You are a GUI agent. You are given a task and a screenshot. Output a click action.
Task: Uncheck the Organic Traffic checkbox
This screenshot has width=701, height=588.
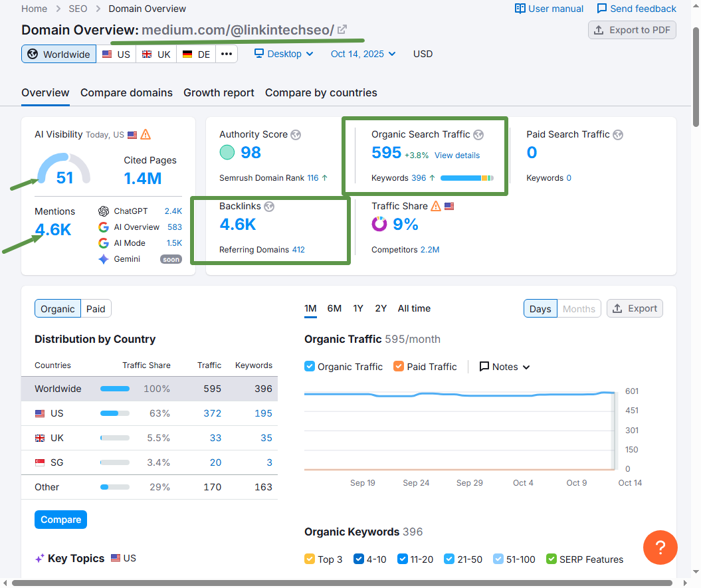click(x=309, y=367)
